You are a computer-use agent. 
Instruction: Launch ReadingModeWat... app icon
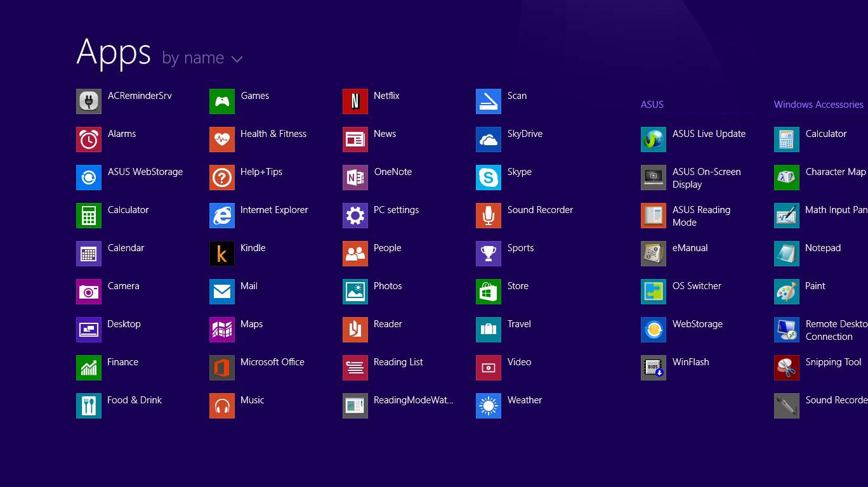coord(355,406)
